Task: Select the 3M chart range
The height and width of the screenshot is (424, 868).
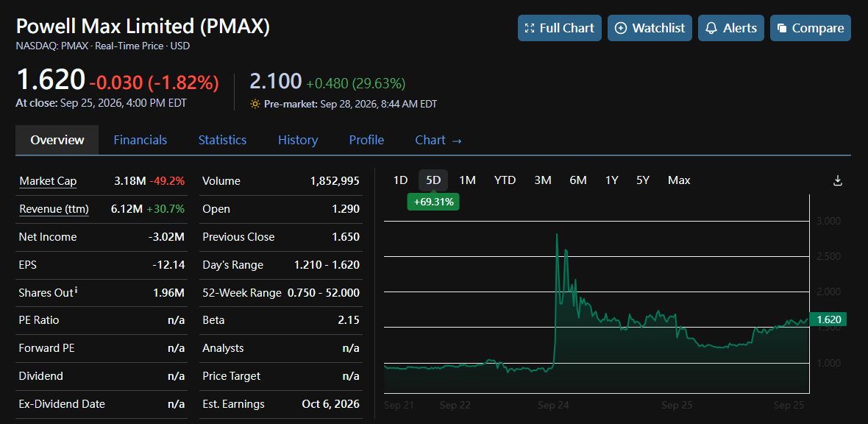Action: click(543, 180)
